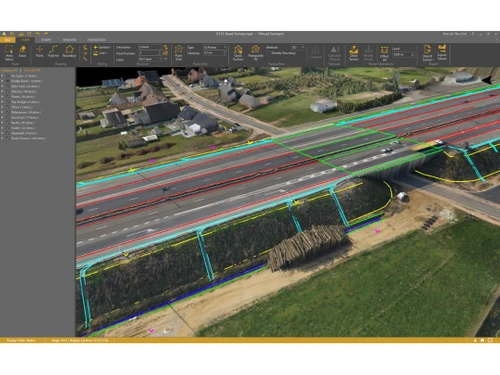Image resolution: width=500 pixels, height=375 pixels.
Task: Select the Top Bridges layer name
Action: click(25, 102)
